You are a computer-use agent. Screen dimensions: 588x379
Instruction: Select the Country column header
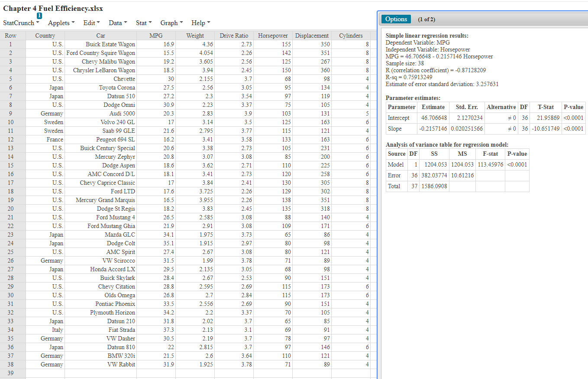click(x=45, y=35)
